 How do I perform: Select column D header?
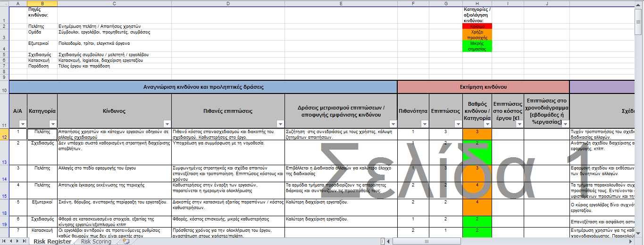click(228, 3)
